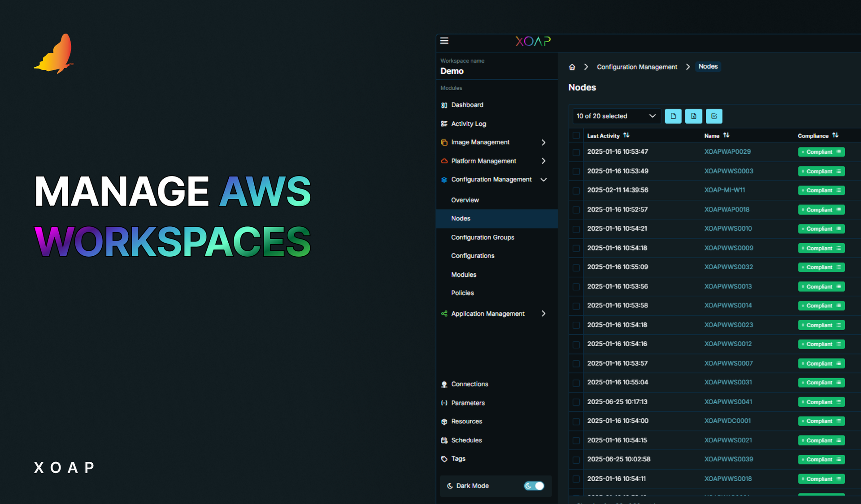Viewport: 861px width, 504px height.
Task: Click the checkbox action button above the node list
Action: tap(713, 116)
